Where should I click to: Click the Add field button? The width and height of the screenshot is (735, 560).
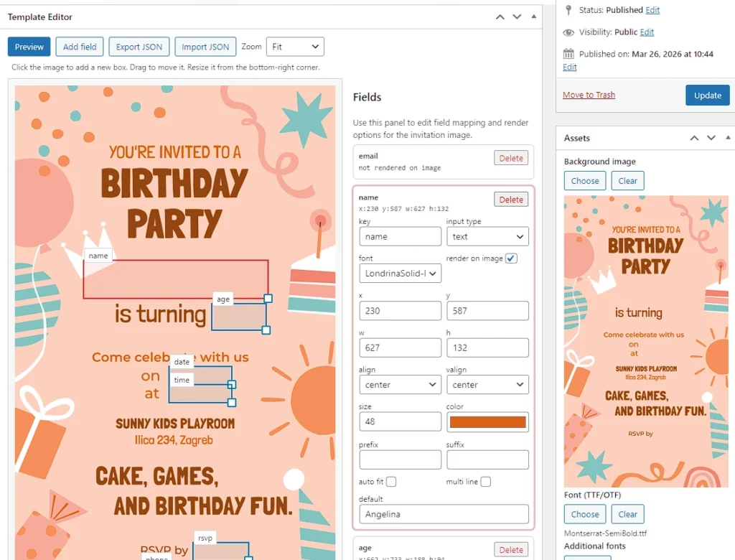(79, 47)
